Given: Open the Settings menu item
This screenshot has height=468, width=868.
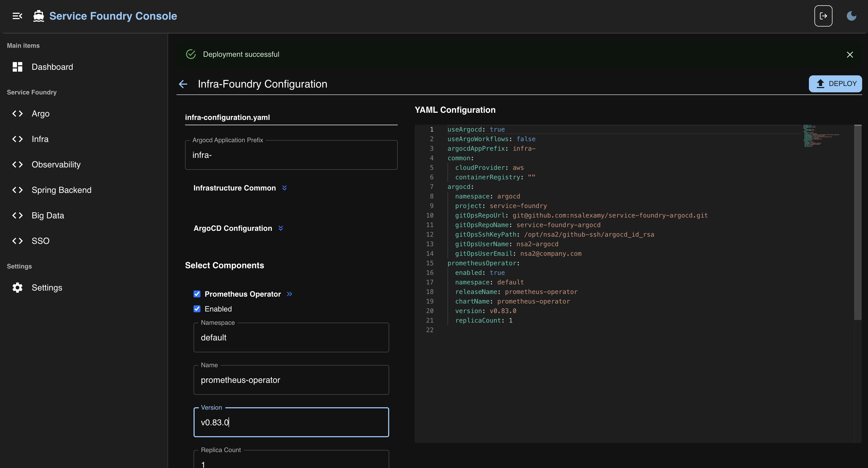Looking at the screenshot, I should point(84,288).
